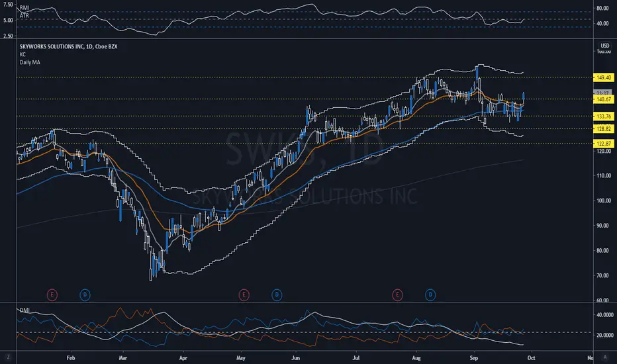Click the 2.50 value on the ATR scale
Image resolution: width=617 pixels, height=364 pixels.
(8, 36)
